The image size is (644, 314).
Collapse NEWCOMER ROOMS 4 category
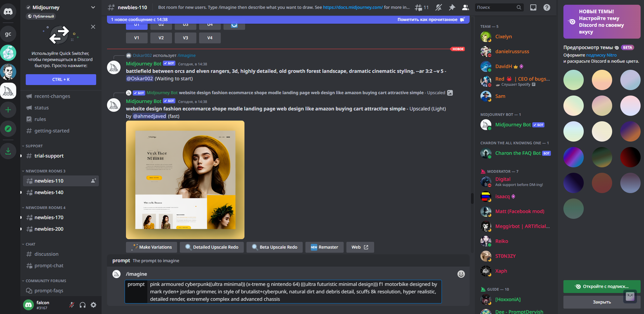point(44,207)
